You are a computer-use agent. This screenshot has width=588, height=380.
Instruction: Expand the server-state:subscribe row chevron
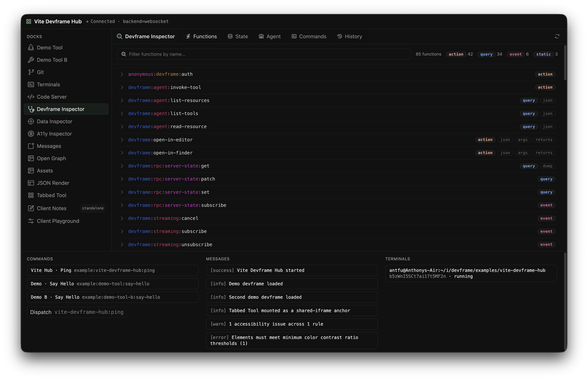coord(122,205)
